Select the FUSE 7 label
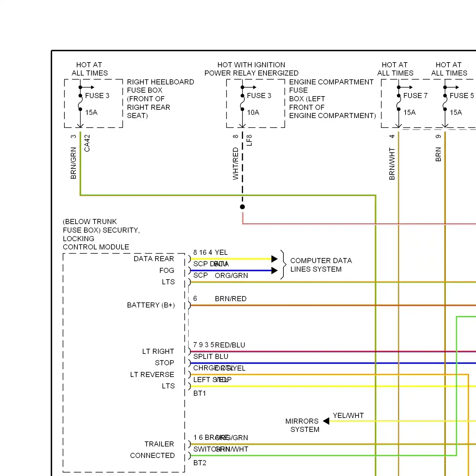Image resolution: width=476 pixels, height=476 pixels. (x=415, y=96)
